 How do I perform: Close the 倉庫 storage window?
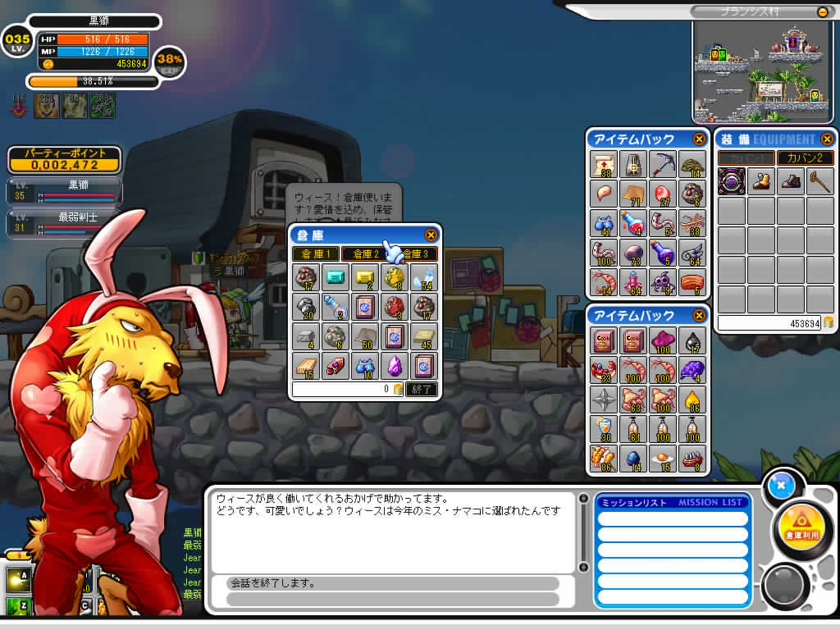tap(431, 235)
